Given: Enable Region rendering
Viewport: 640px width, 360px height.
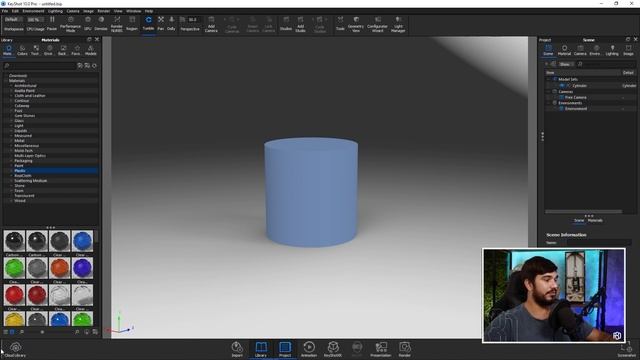Looking at the screenshot, I should (132, 24).
